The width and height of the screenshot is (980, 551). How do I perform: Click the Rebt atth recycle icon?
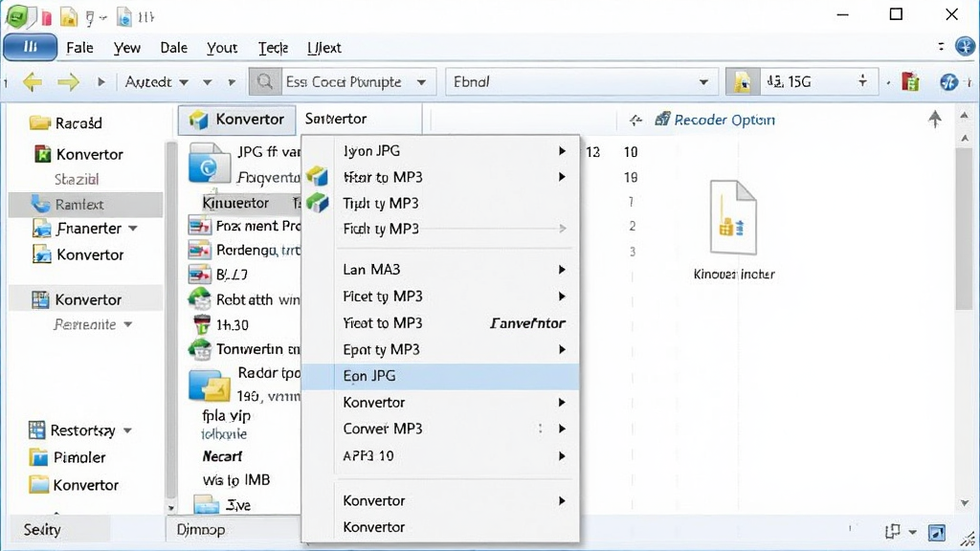click(199, 299)
